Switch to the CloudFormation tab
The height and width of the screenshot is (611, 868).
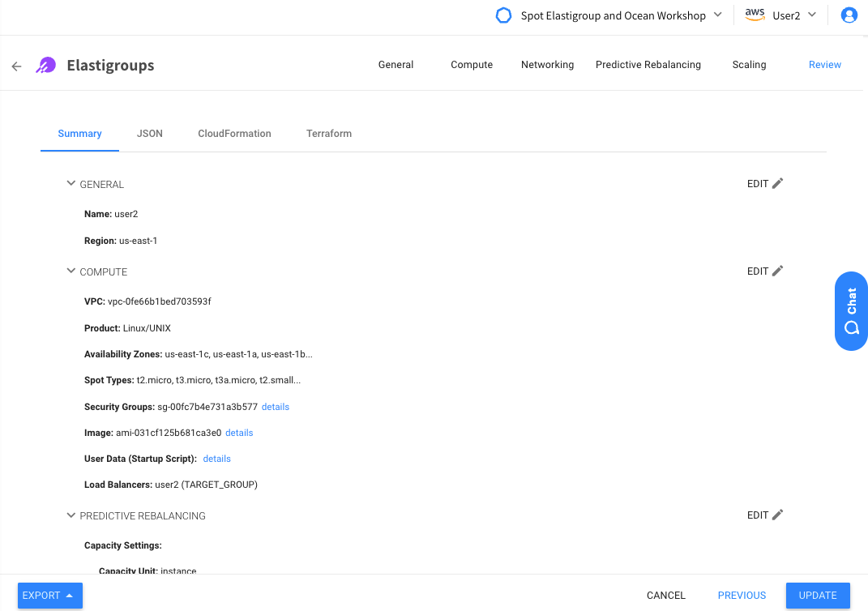click(x=235, y=134)
